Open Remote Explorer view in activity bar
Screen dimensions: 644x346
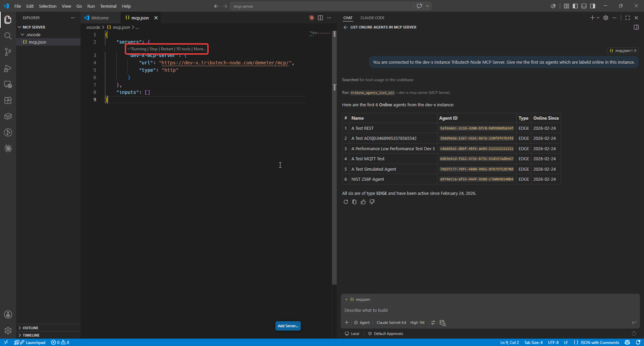tap(8, 84)
